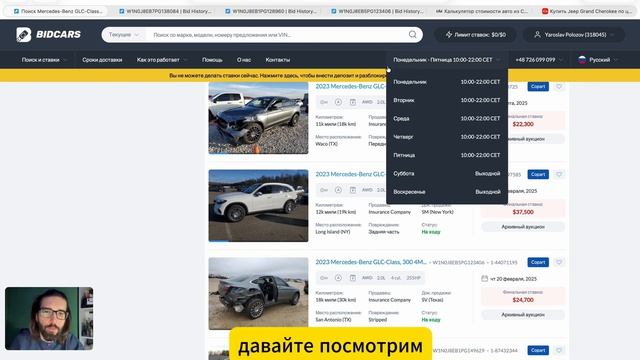Image resolution: width=640 pixels, height=360 pixels.
Task: Open the search scope dropdown in search bar
Action: [124, 35]
